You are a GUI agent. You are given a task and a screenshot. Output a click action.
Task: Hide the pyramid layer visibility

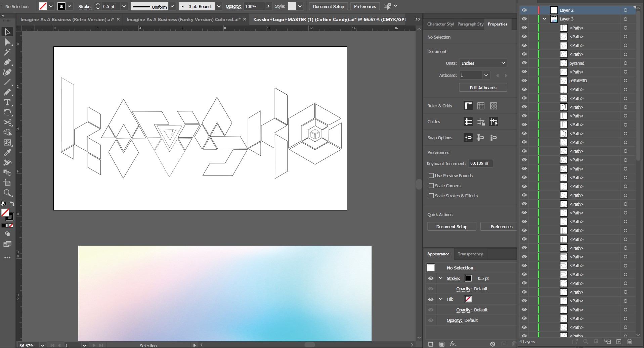pos(524,63)
